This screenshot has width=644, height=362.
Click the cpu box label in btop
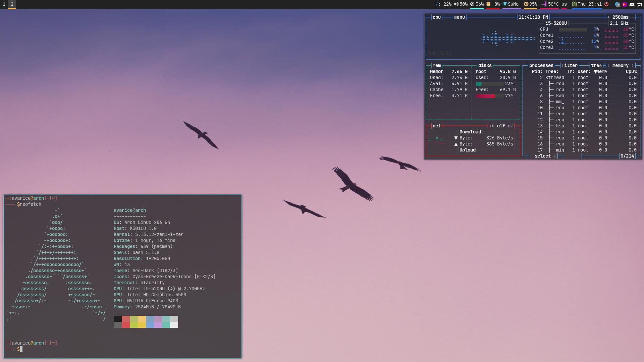tap(437, 17)
